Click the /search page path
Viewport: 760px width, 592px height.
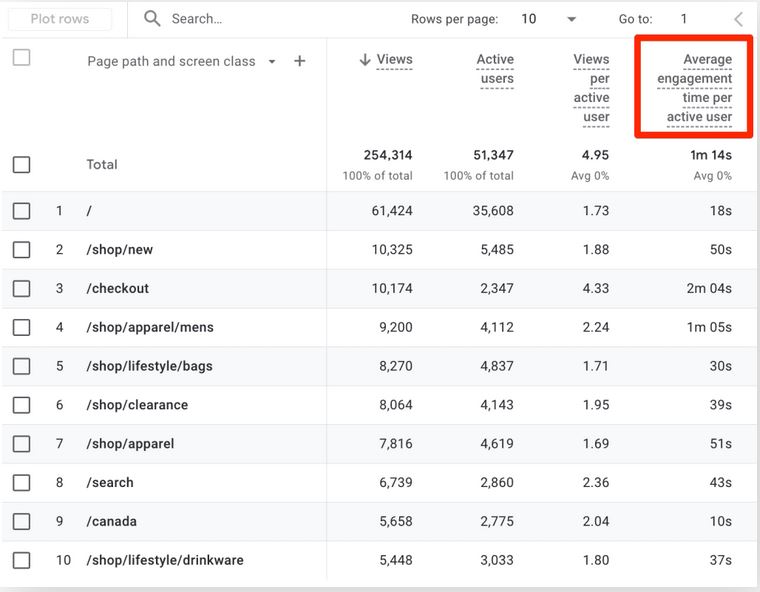[x=110, y=482]
